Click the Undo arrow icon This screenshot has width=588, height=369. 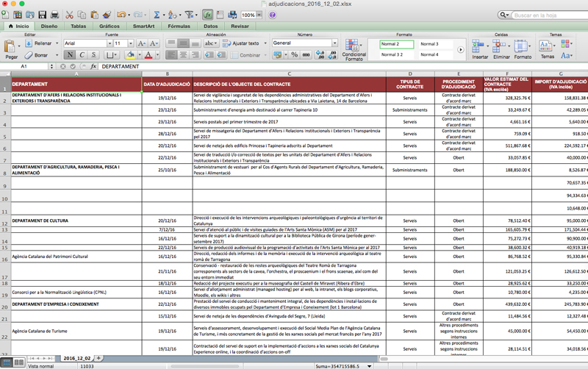(x=121, y=15)
